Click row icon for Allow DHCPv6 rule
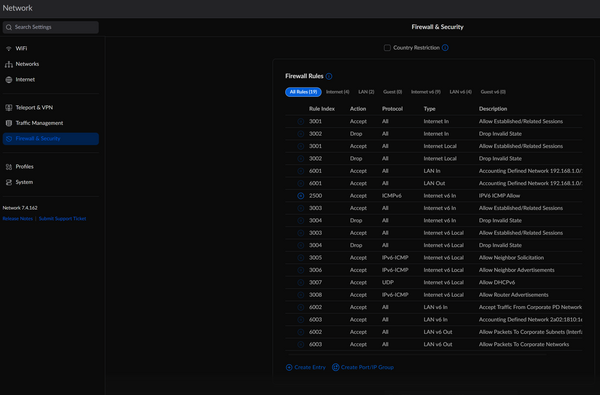Screen dimensions: 600x395 point(301,283)
